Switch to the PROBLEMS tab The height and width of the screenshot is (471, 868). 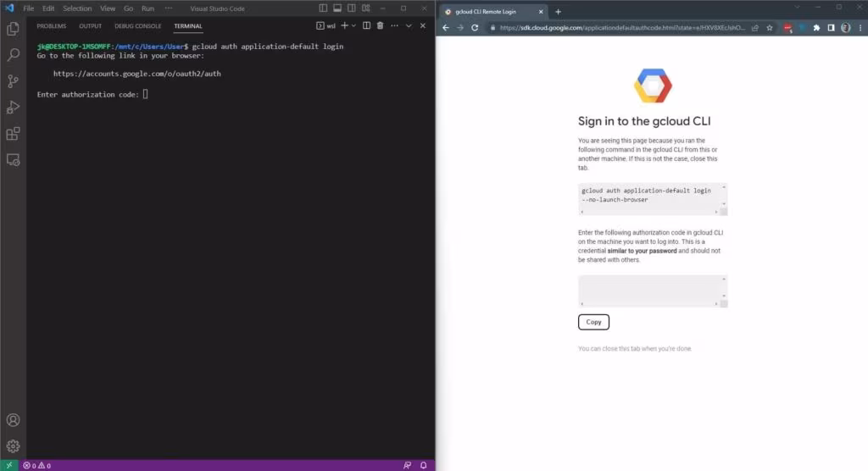pos(51,26)
